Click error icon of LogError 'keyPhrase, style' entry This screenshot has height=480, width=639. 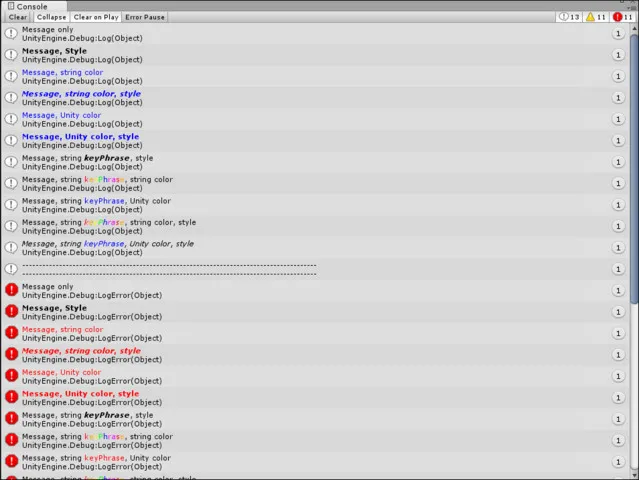pyautogui.click(x=11, y=419)
